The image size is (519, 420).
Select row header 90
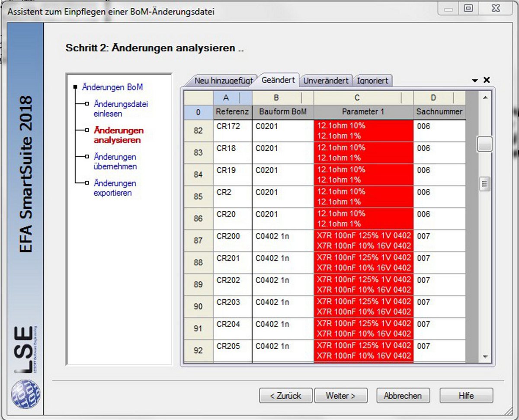click(198, 307)
